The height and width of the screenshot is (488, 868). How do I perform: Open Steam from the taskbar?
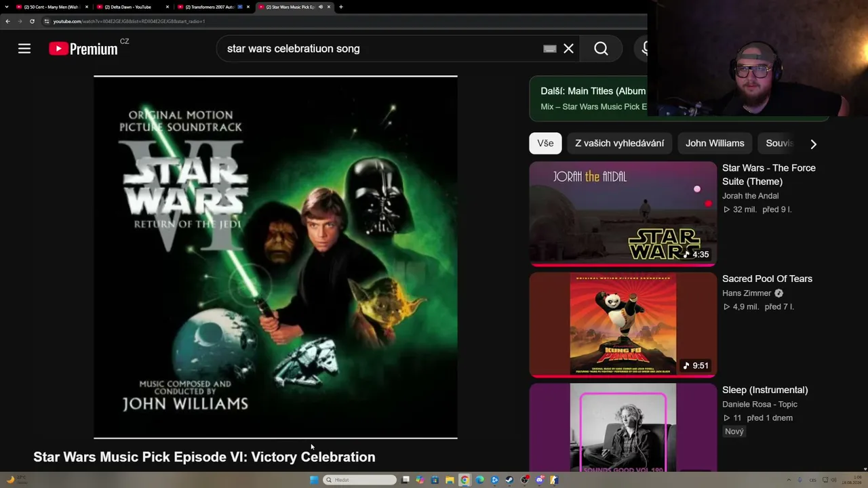coord(509,480)
